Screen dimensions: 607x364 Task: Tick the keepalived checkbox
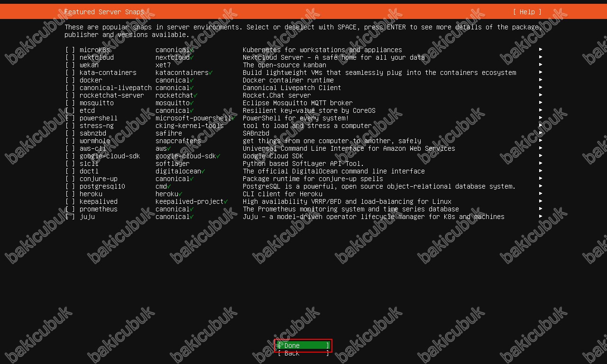click(x=70, y=201)
